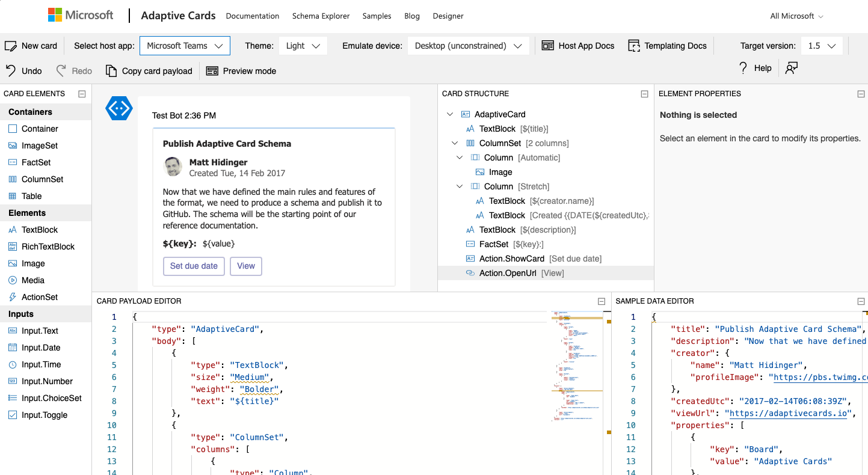Select Image node in card structure

[x=546, y=172]
